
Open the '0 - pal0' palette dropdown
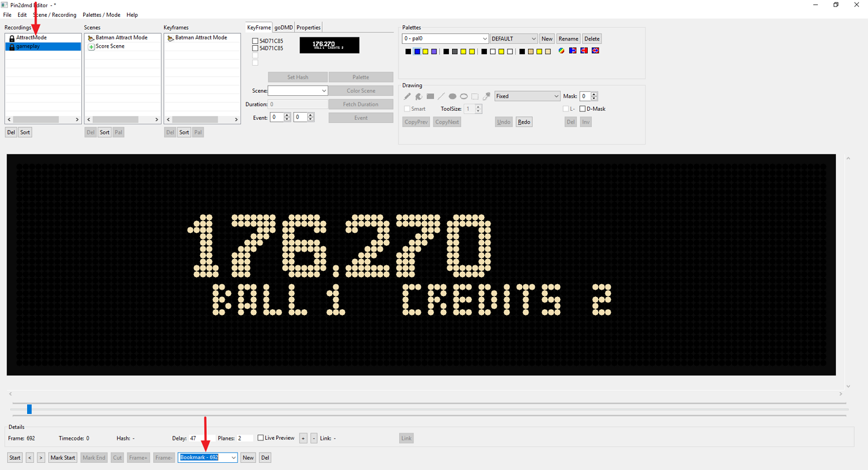click(445, 39)
